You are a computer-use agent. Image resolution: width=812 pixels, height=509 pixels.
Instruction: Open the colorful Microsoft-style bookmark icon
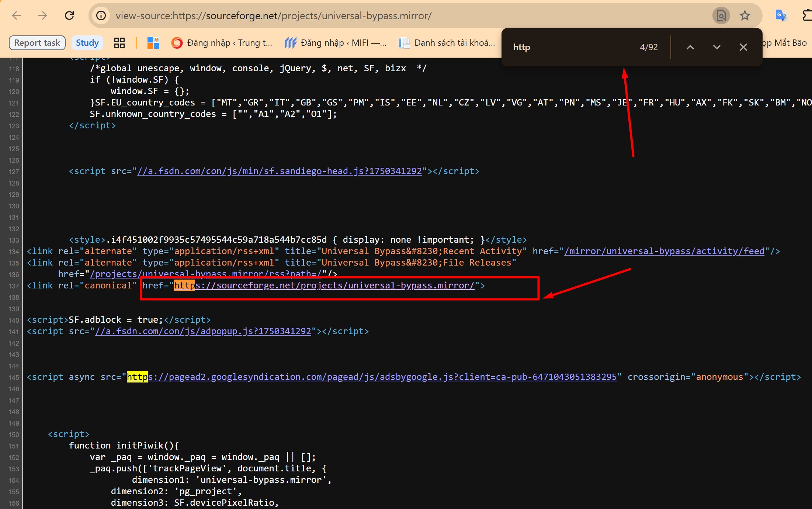point(153,43)
